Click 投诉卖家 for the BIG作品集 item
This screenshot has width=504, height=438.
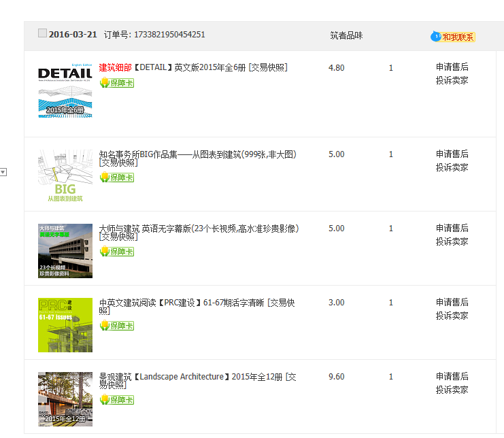click(452, 168)
